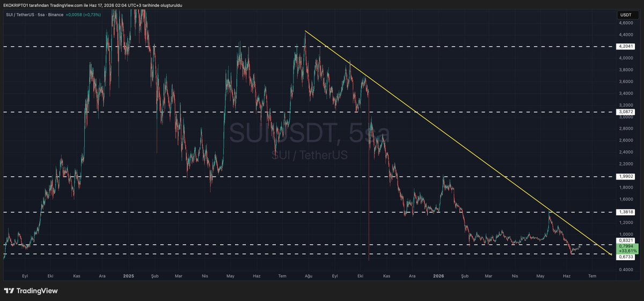Screen dimensions: 644x301
Task: Click the 3,6000 price axis value
Action: pyautogui.click(x=626, y=82)
